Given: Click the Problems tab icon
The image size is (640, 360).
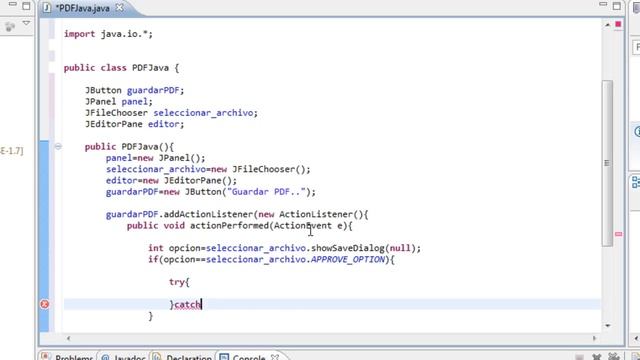Looking at the screenshot, I should 46,357.
